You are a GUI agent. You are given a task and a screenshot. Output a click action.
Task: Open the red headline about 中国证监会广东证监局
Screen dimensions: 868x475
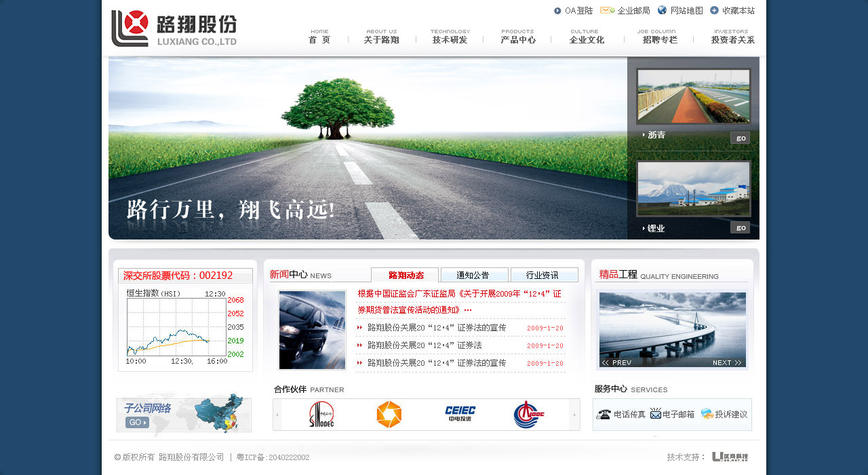(460, 302)
